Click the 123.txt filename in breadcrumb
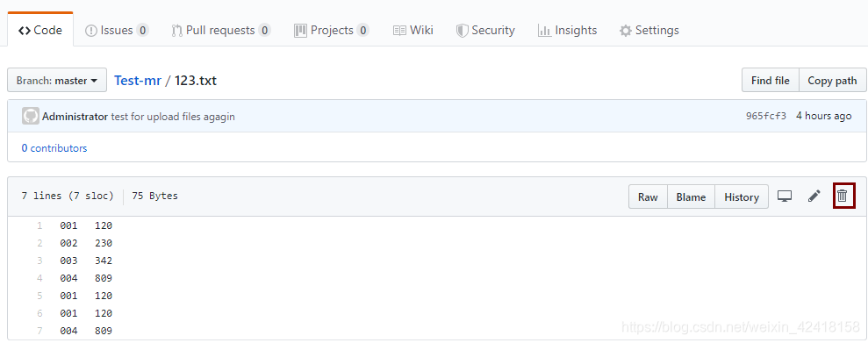The height and width of the screenshot is (343, 868). tap(196, 81)
